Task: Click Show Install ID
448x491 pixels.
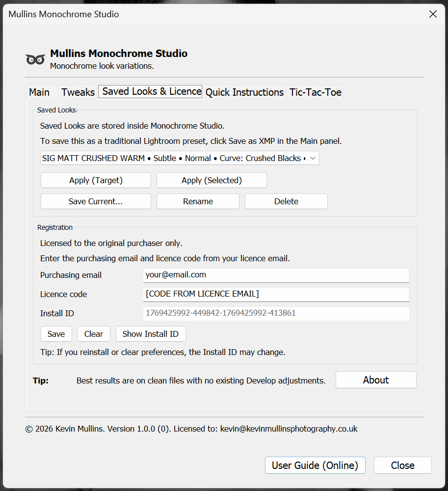Action: tap(151, 333)
